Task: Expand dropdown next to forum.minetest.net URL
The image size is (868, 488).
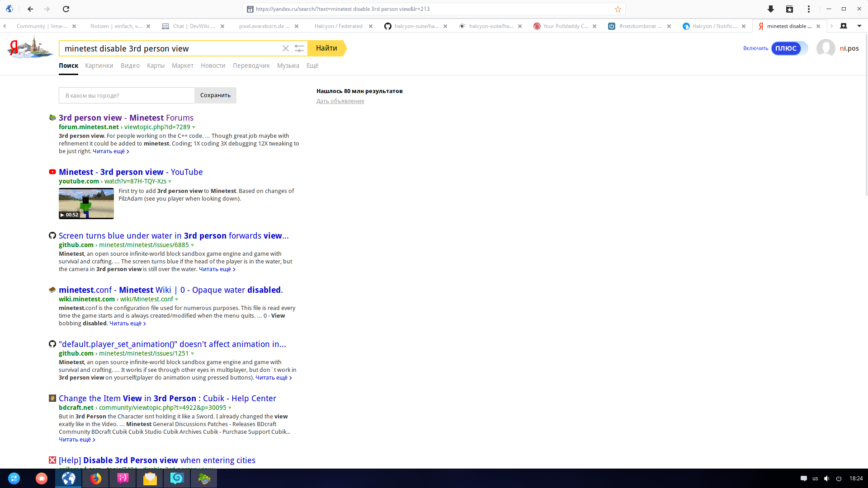Action: 194,127
